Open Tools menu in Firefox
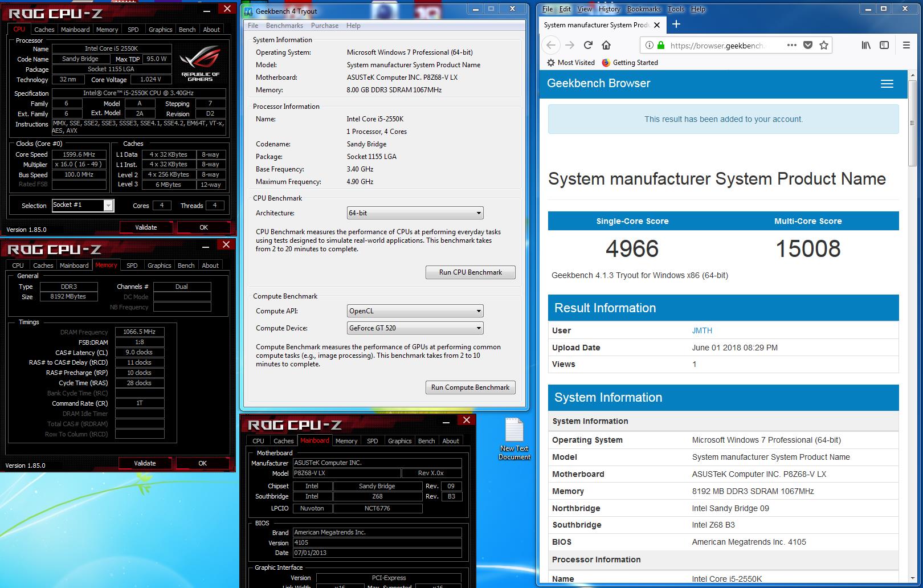923x588 pixels. coord(676,9)
